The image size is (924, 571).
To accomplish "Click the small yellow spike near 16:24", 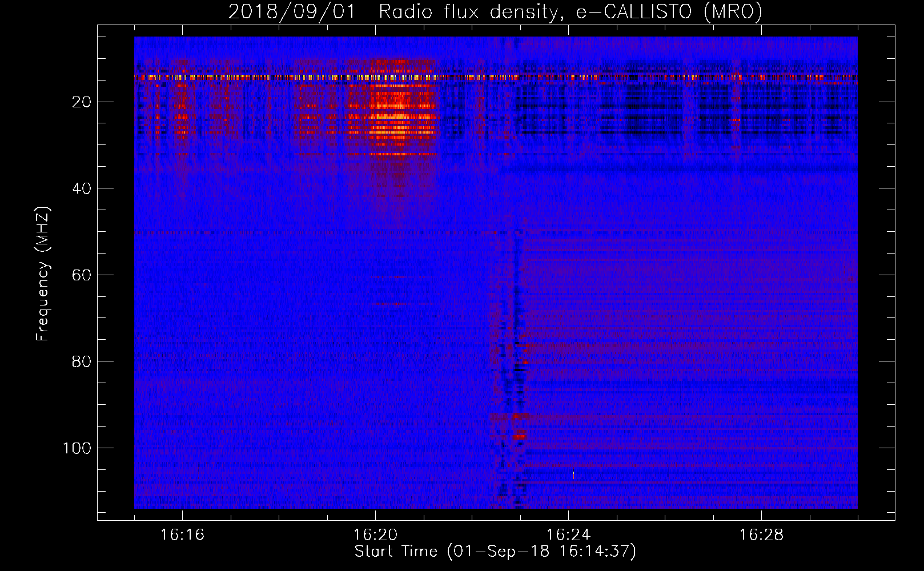I will click(x=573, y=475).
